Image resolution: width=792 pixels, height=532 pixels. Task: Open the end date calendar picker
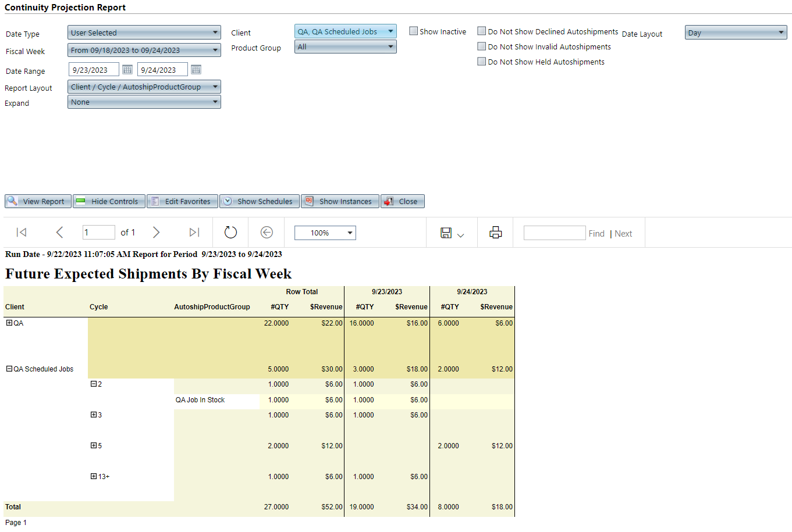(x=196, y=70)
